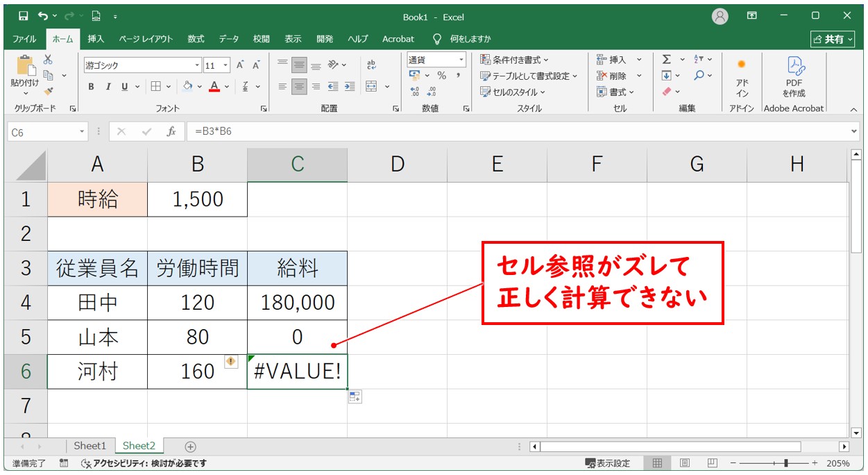The width and height of the screenshot is (868, 475).
Task: Open the PDFを作成 Acrobat icon
Action: (794, 76)
